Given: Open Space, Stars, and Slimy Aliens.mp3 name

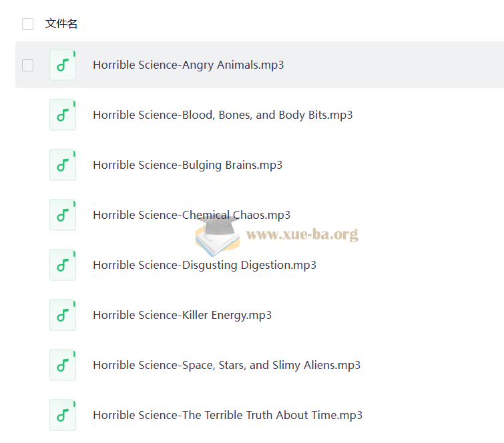Looking at the screenshot, I should point(226,365).
